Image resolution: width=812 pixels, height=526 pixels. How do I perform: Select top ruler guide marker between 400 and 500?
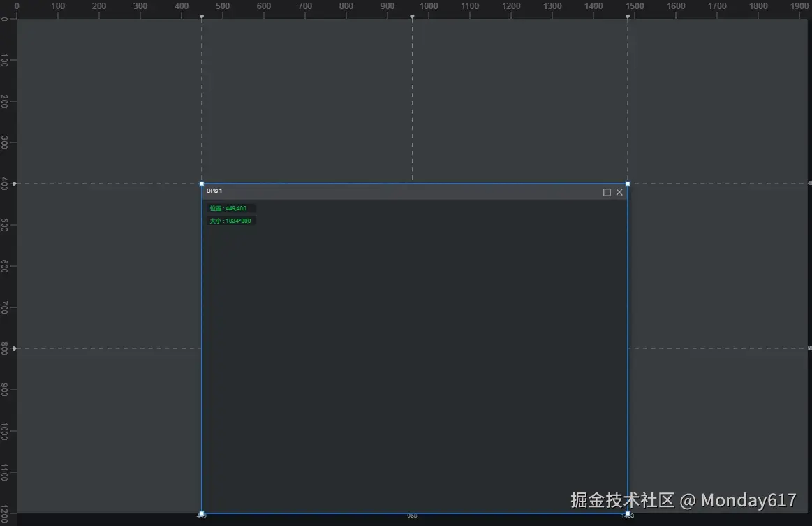(202, 17)
